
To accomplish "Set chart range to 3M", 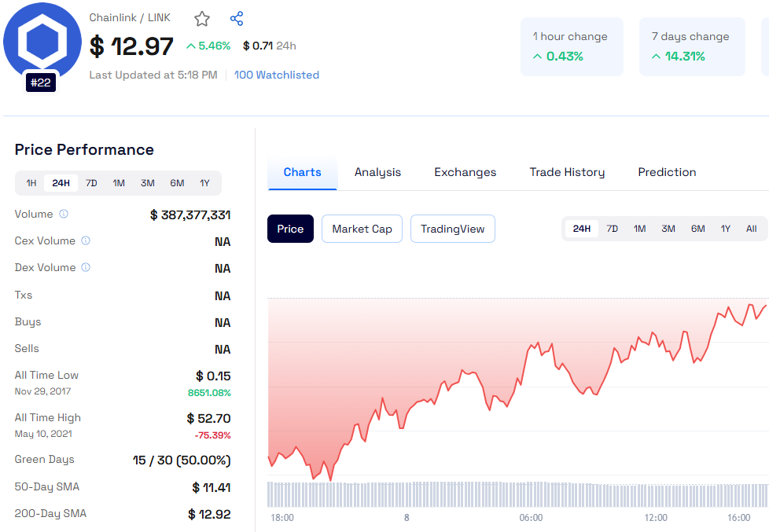I will click(668, 229).
